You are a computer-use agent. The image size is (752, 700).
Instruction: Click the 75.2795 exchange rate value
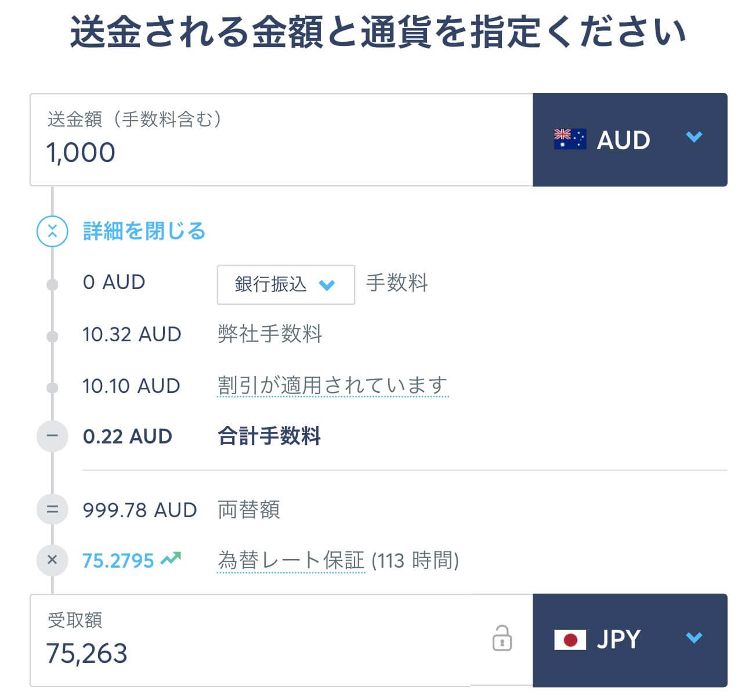tap(118, 561)
